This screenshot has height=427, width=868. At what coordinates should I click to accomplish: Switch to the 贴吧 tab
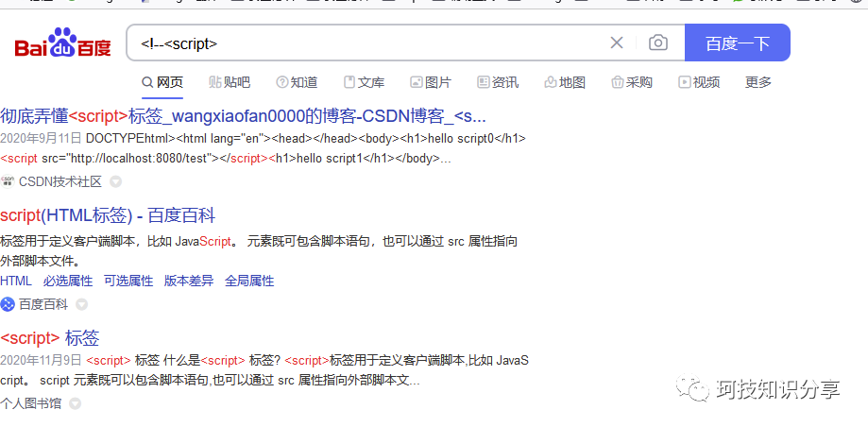(x=230, y=82)
